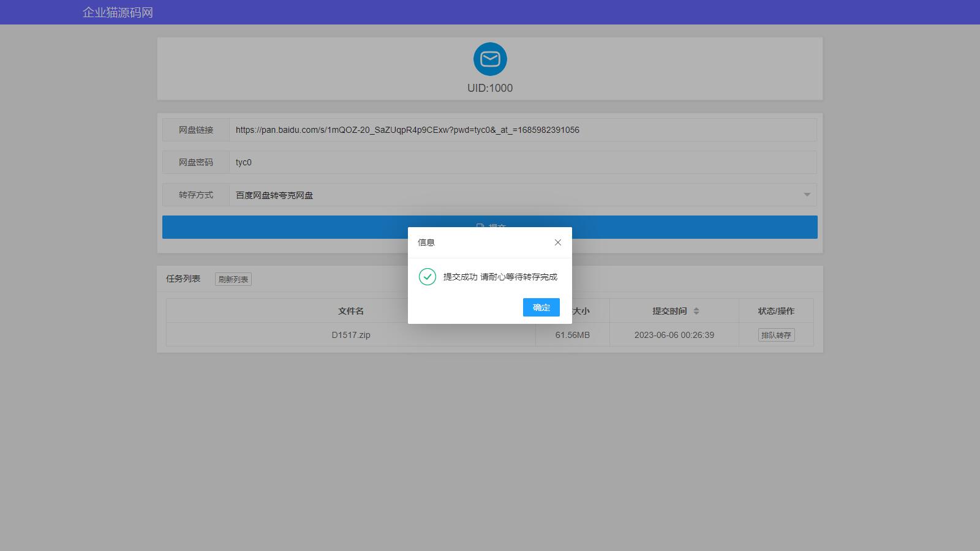Viewport: 980px width, 551px height.
Task: Click the 状态/操作 column header
Action: point(776,311)
